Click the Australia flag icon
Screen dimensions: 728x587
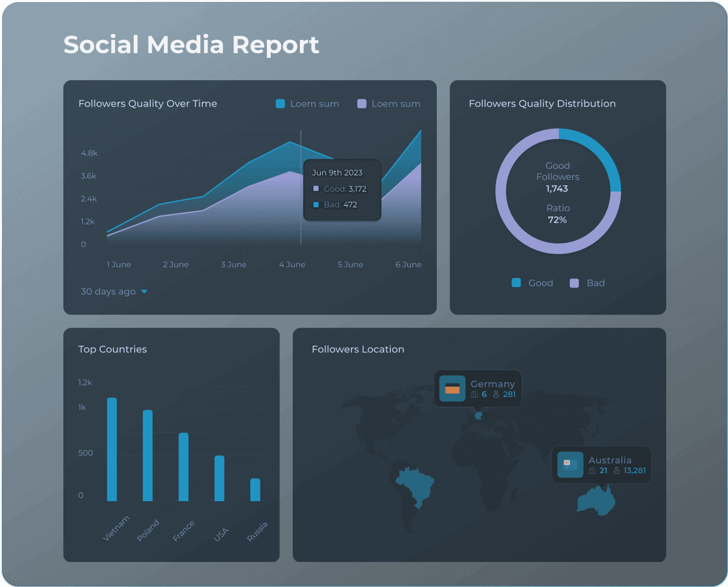pyautogui.click(x=570, y=465)
